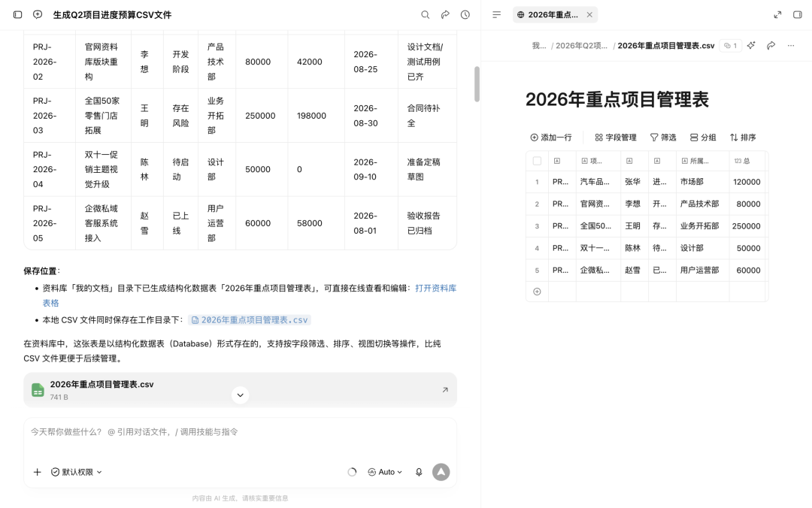Expand the document panel to fullscreen

tap(778, 14)
